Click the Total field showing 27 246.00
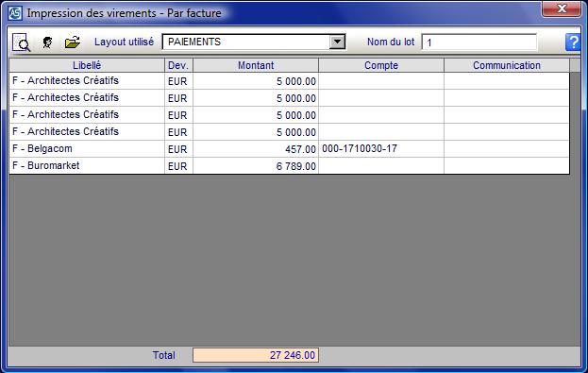This screenshot has width=588, height=373. (x=256, y=355)
